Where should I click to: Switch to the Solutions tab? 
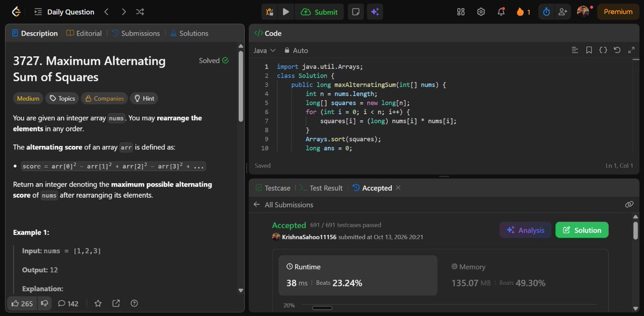(x=189, y=33)
